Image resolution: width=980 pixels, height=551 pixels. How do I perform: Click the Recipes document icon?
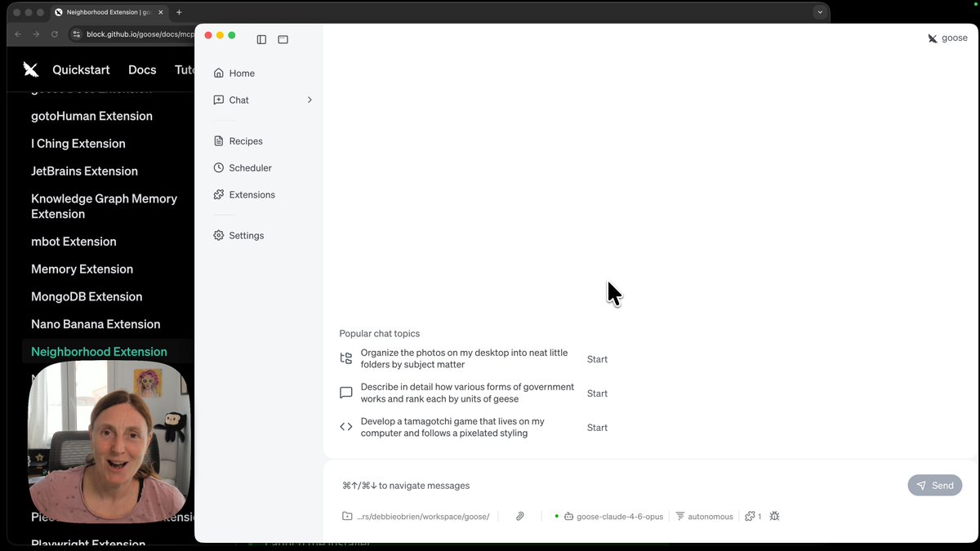(x=218, y=140)
